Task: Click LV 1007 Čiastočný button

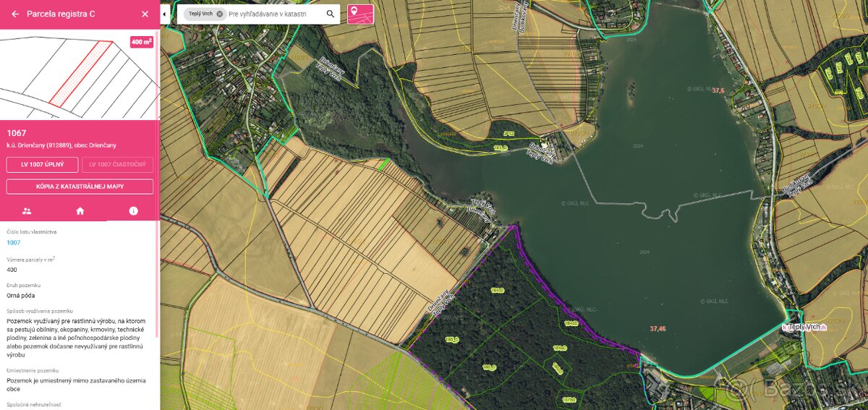Action: pyautogui.click(x=117, y=165)
